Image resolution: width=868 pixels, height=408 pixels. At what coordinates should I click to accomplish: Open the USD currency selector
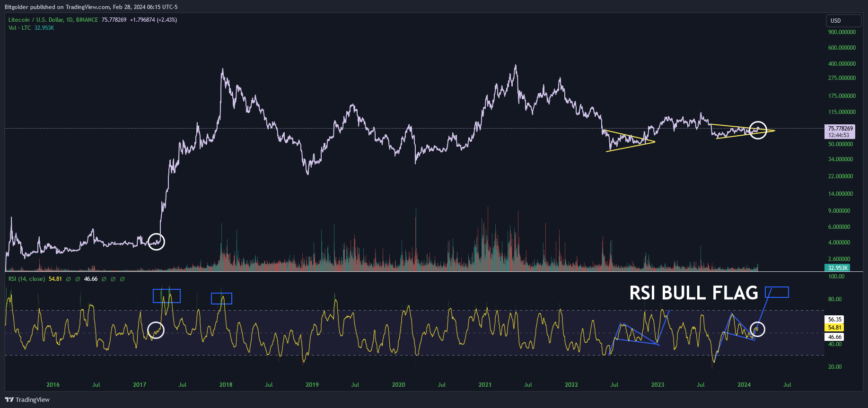844,21
